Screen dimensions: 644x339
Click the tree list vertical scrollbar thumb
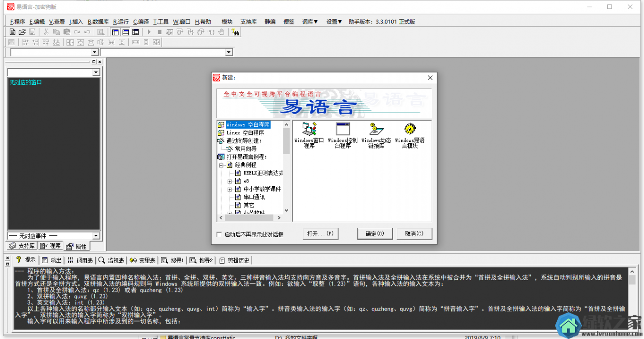[286, 141]
